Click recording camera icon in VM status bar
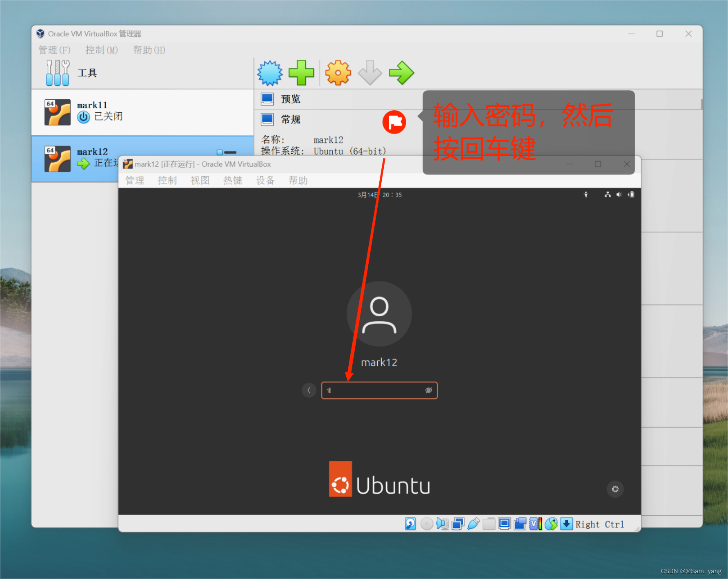 (x=520, y=523)
